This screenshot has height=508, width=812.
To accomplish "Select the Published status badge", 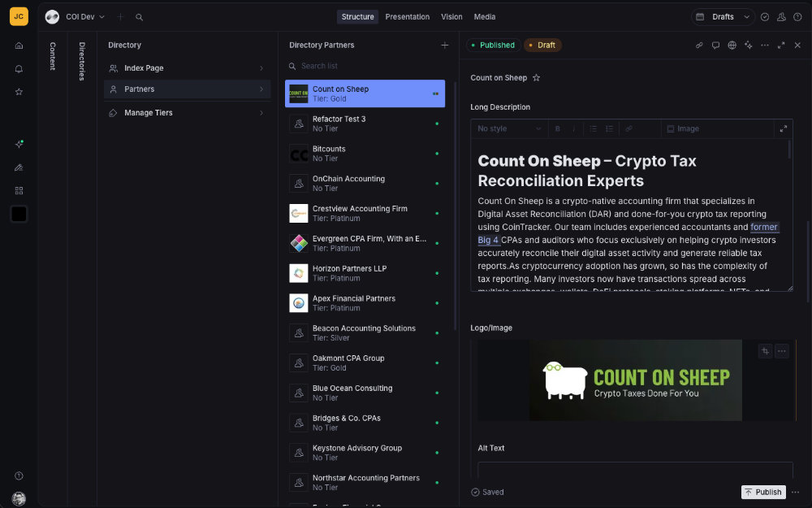I will click(493, 45).
